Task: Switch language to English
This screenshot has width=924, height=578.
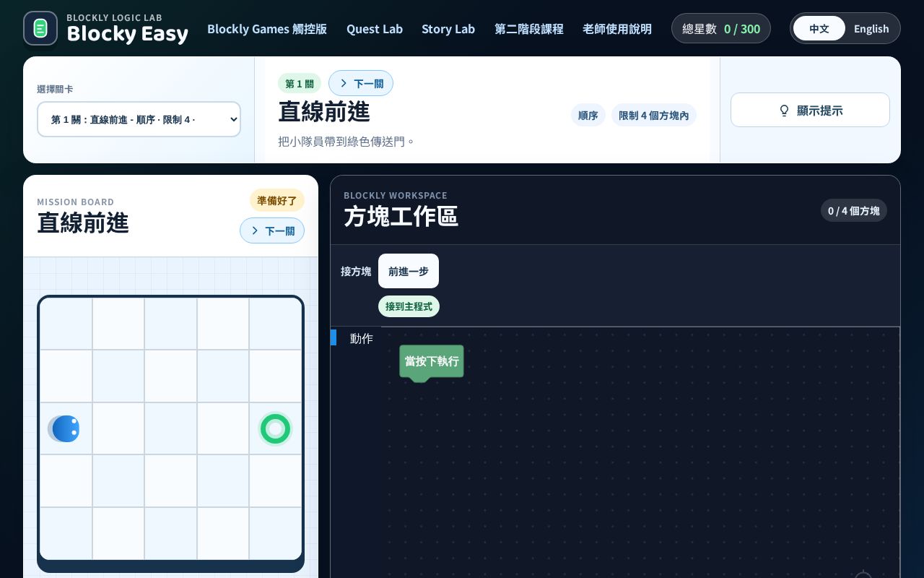Action: (871, 28)
